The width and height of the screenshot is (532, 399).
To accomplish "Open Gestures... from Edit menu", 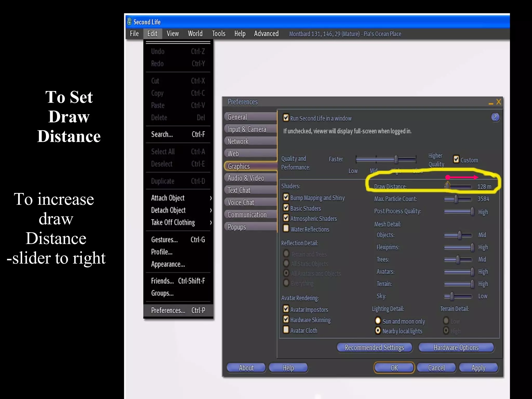I will coord(178,240).
